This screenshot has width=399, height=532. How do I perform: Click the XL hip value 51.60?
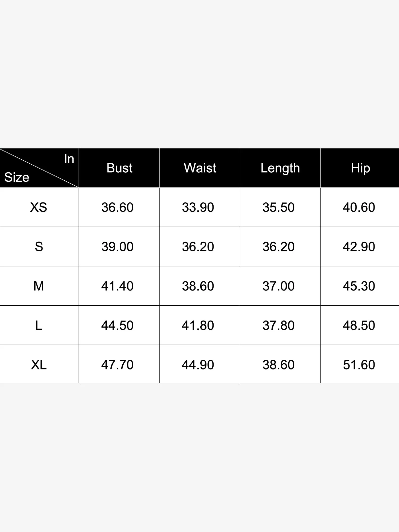(359, 364)
